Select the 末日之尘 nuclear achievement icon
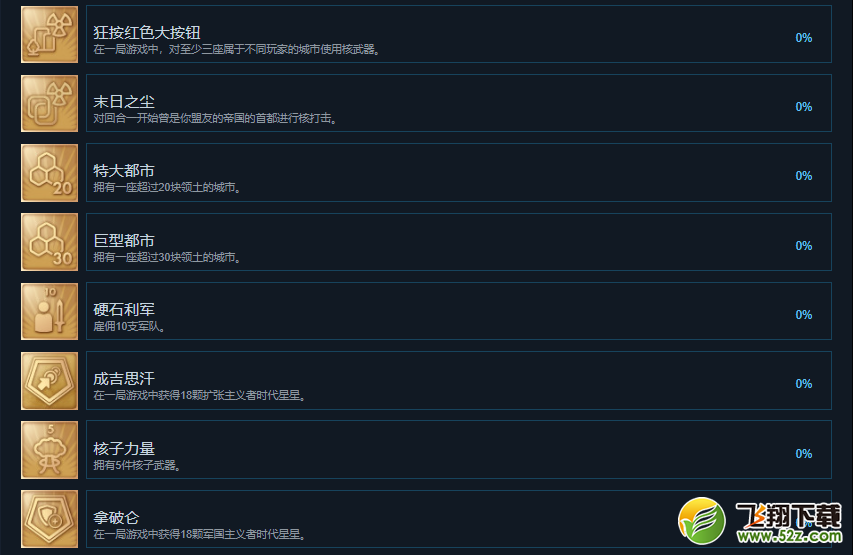 [x=50, y=103]
